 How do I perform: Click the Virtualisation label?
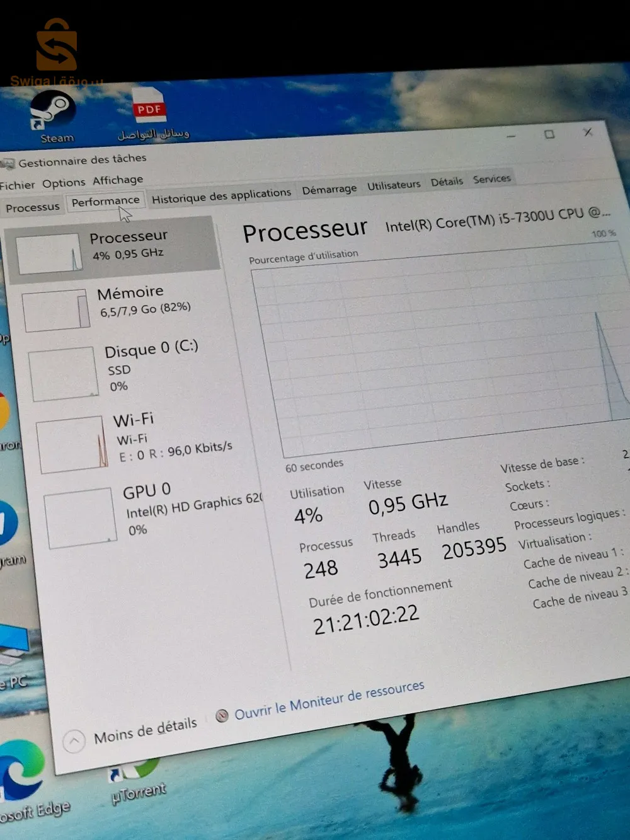point(555,541)
